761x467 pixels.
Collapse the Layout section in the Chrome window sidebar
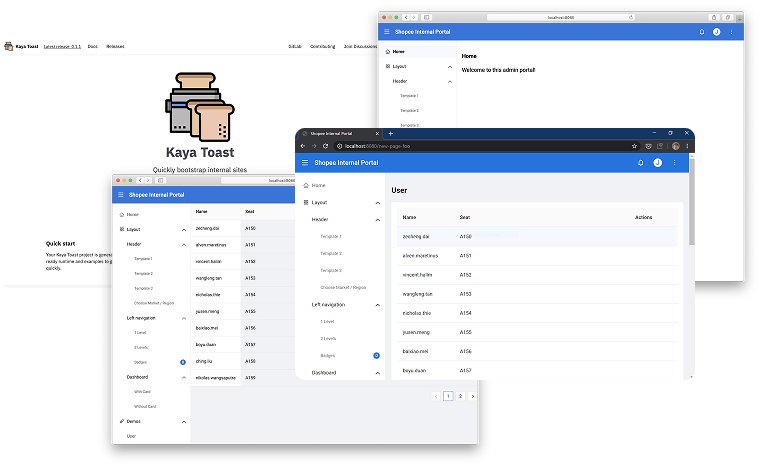click(378, 203)
